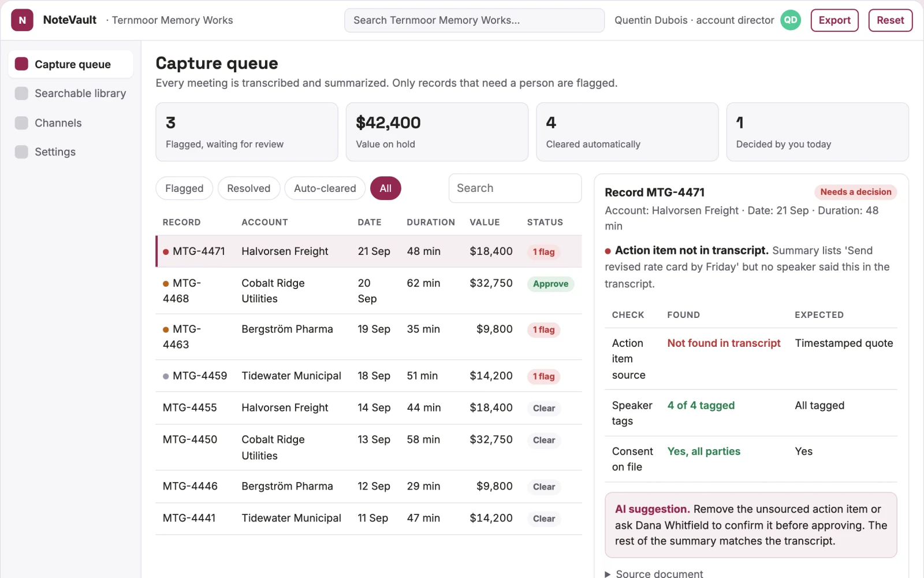Click the grey dot beside MTG-4459
This screenshot has width=924, height=578.
pyautogui.click(x=166, y=376)
